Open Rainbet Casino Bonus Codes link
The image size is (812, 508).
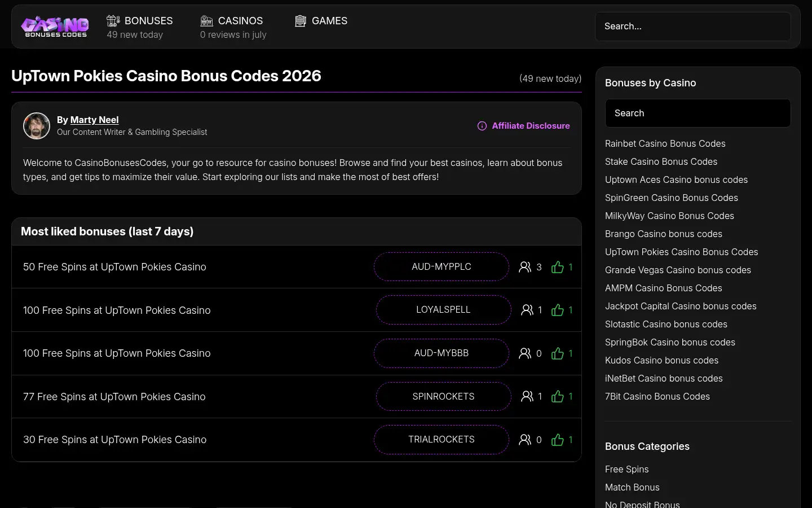pos(665,144)
